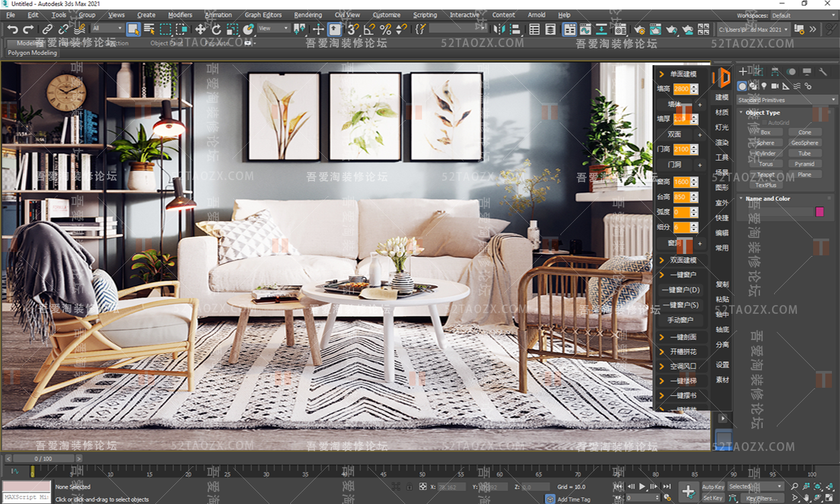The height and width of the screenshot is (504, 840).
Task: Toggle Set Key mode
Action: point(713,498)
